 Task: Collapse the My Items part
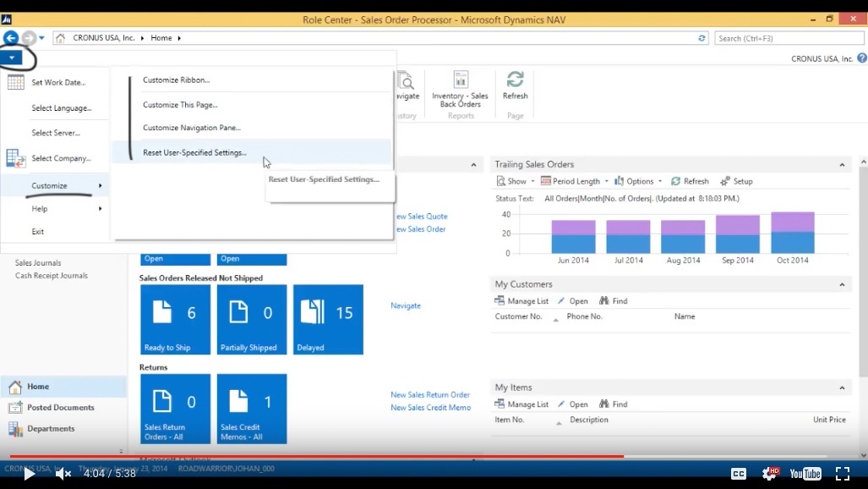pos(842,387)
